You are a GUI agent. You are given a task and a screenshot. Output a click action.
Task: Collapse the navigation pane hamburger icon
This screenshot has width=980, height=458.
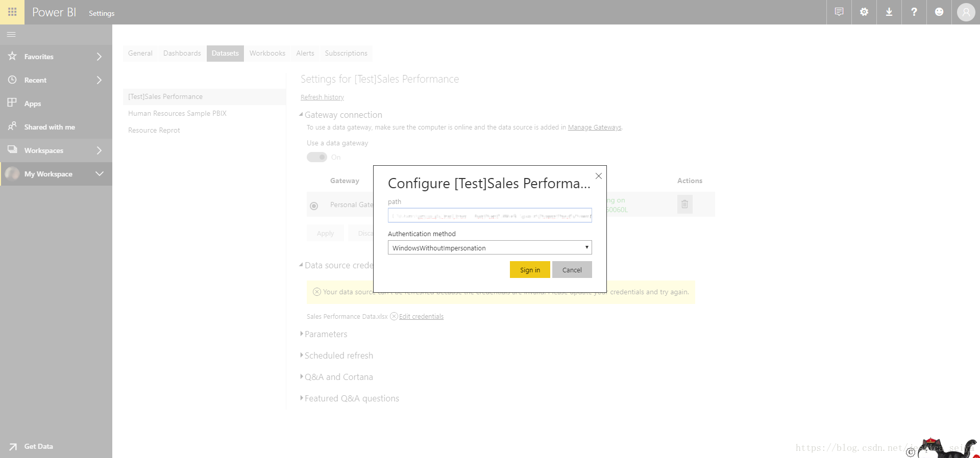point(11,34)
